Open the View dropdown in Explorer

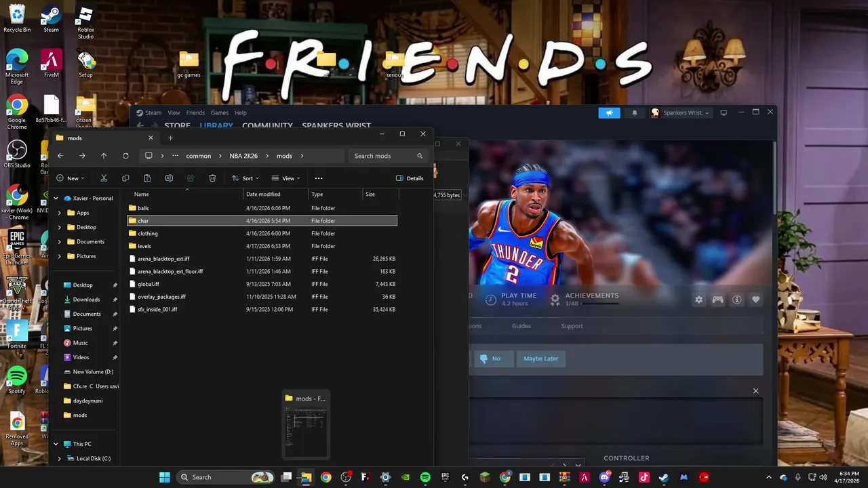(x=287, y=178)
